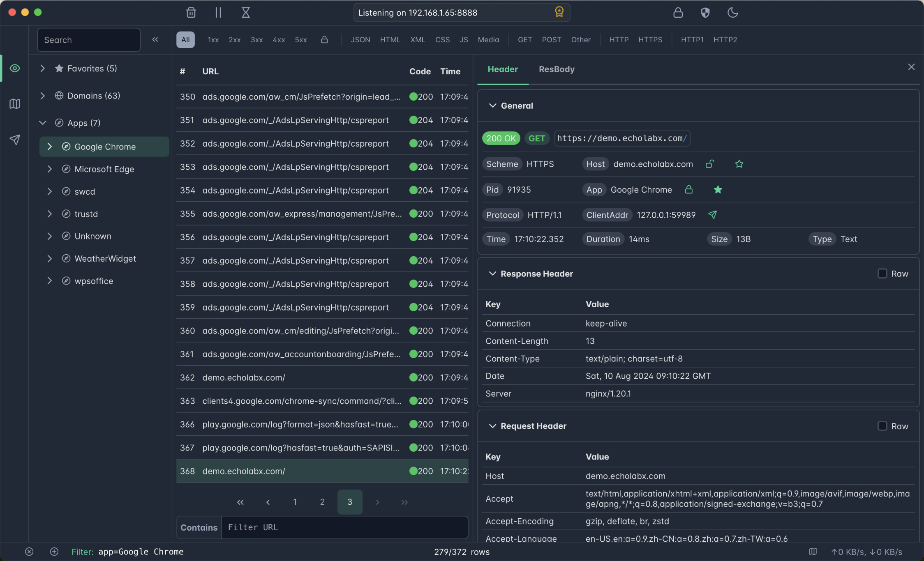Favorite the host with outline star icon
Screen dimensions: 924x561
click(739, 164)
